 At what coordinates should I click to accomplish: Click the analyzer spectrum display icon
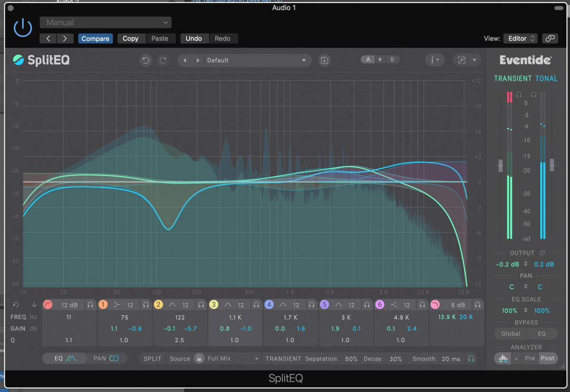[x=503, y=358]
